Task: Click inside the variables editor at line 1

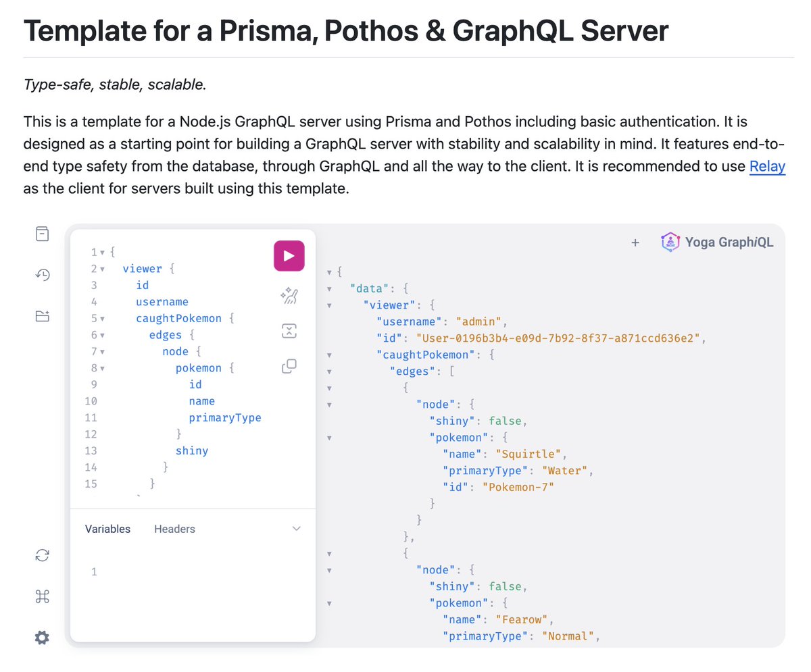Action: 203,572
